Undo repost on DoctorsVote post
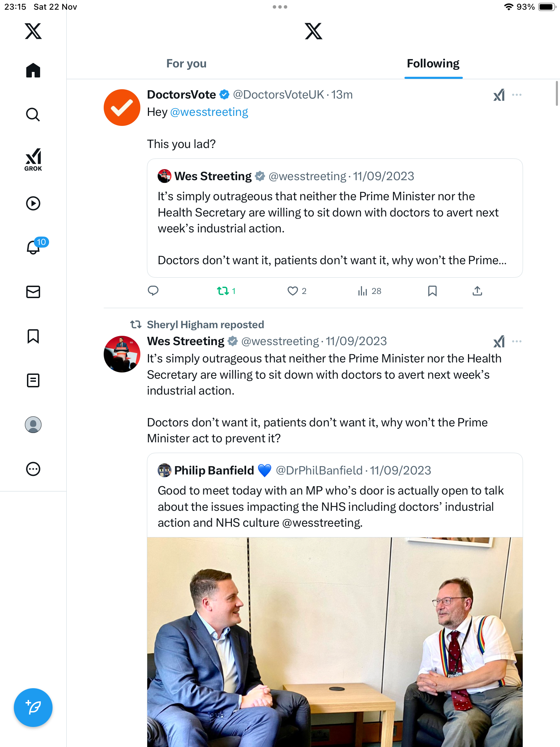The height and width of the screenshot is (747, 560). [223, 291]
